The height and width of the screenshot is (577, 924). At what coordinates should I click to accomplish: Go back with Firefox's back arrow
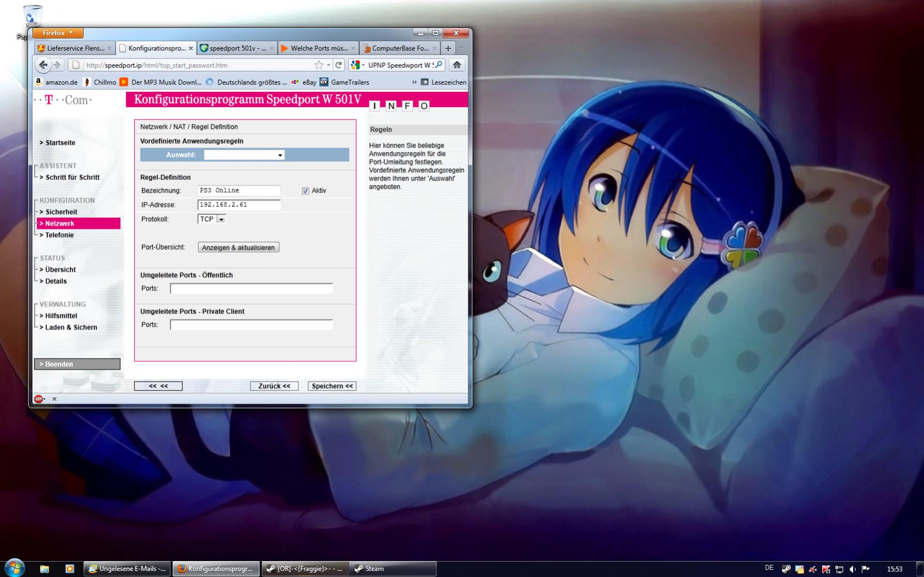pos(43,65)
